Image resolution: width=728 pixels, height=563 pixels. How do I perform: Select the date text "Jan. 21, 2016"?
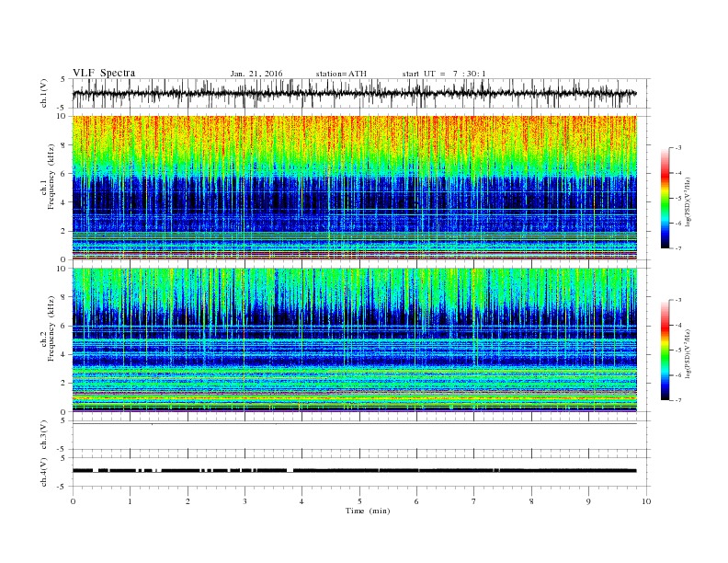click(x=256, y=74)
